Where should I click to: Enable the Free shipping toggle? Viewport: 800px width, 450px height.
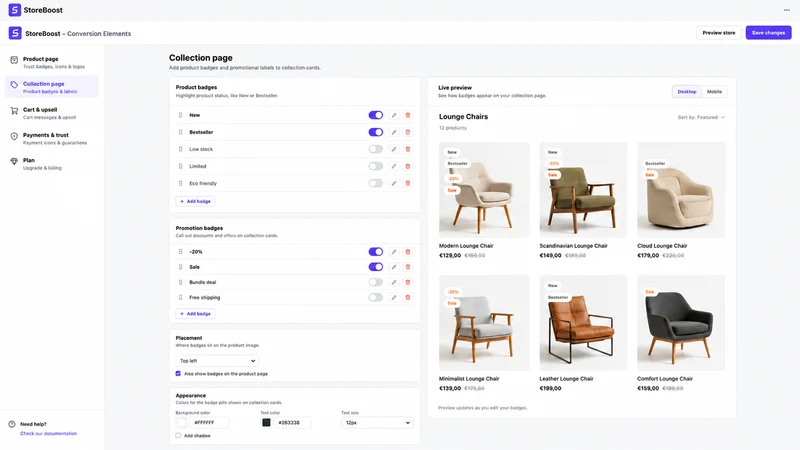(x=376, y=297)
